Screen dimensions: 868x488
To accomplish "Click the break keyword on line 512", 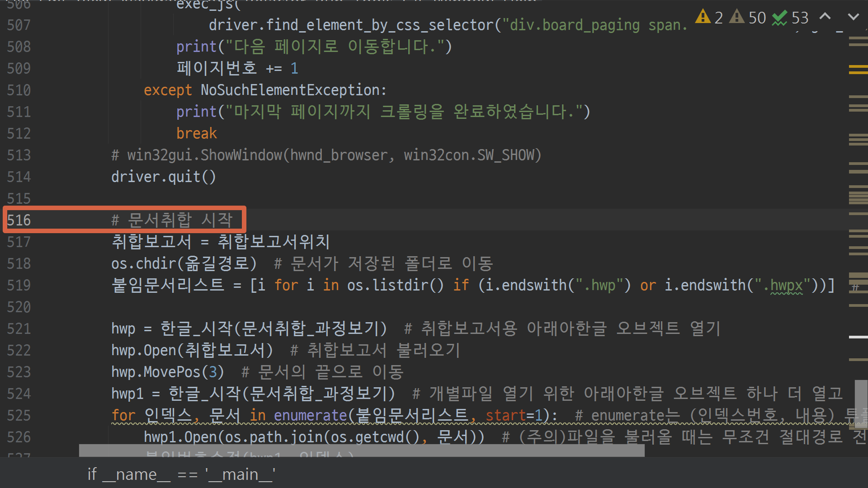I will coord(197,133).
